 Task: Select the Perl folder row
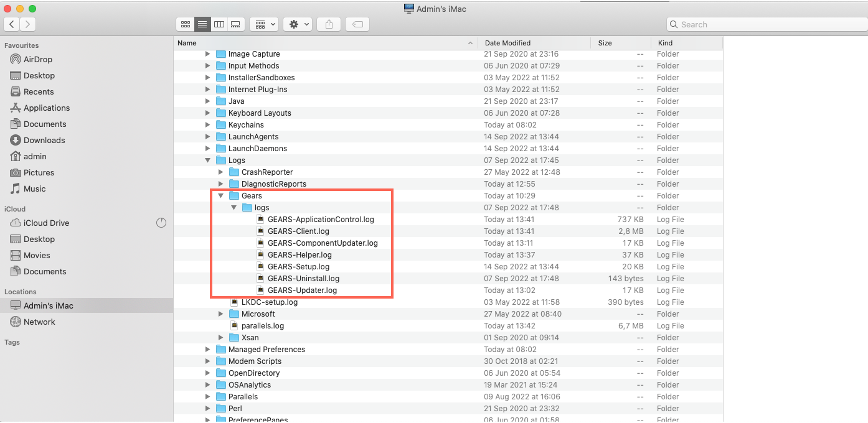click(448, 409)
